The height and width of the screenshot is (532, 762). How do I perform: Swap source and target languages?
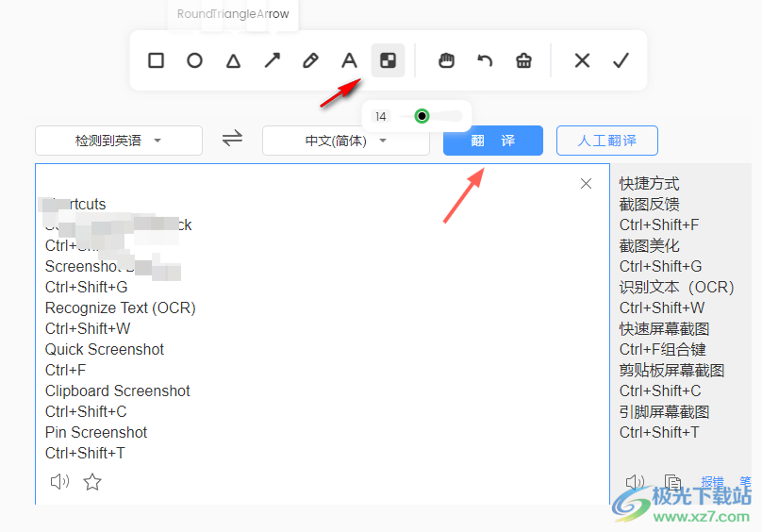[232, 139]
